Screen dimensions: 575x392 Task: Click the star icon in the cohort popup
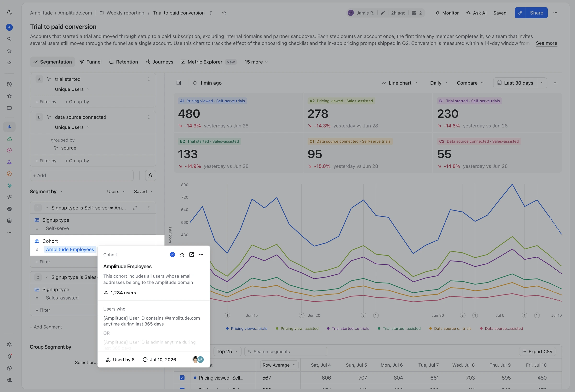pyautogui.click(x=182, y=255)
